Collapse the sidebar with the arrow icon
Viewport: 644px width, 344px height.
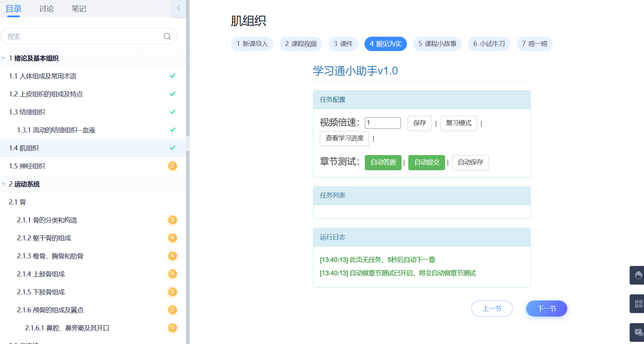pyautogui.click(x=178, y=8)
